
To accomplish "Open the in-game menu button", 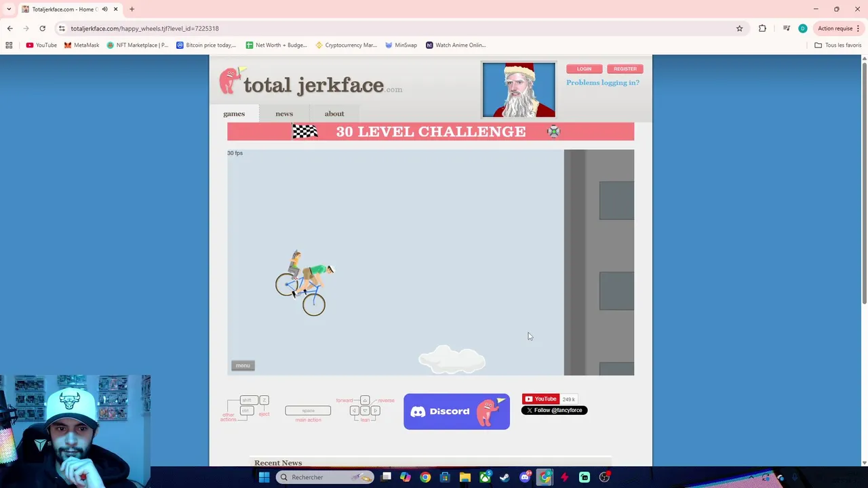I will click(x=243, y=365).
